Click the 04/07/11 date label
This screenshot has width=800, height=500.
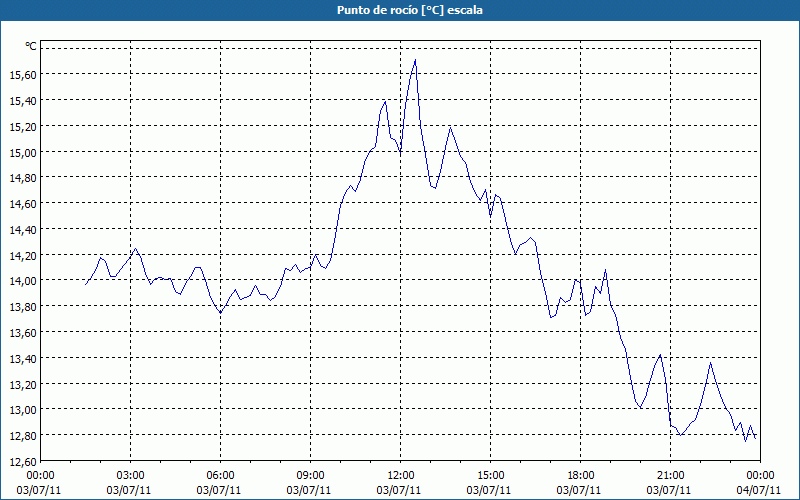pos(759,490)
